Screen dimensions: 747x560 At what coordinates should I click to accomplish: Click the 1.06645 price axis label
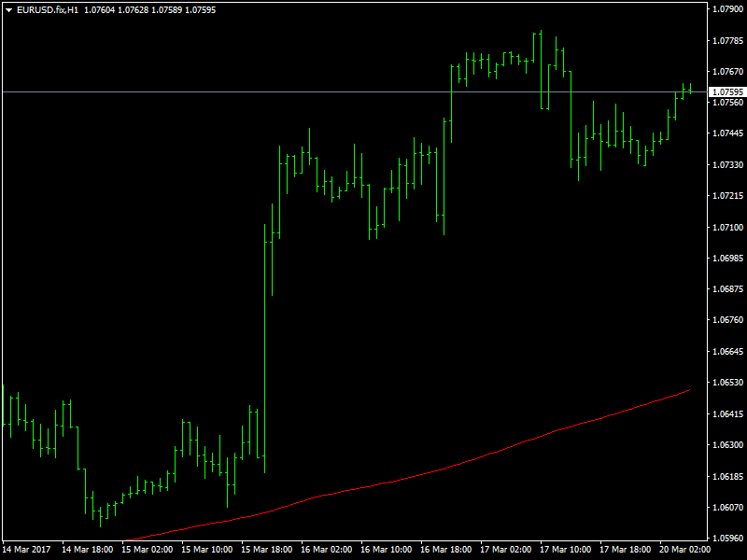(727, 352)
